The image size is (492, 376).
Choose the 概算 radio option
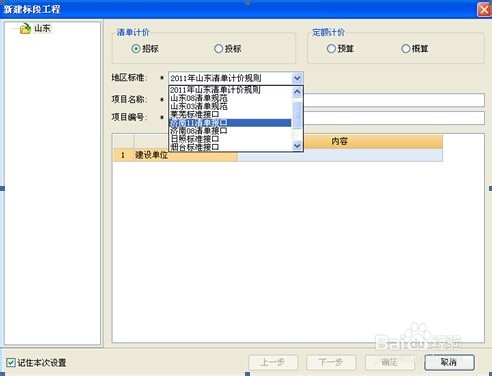[x=405, y=49]
